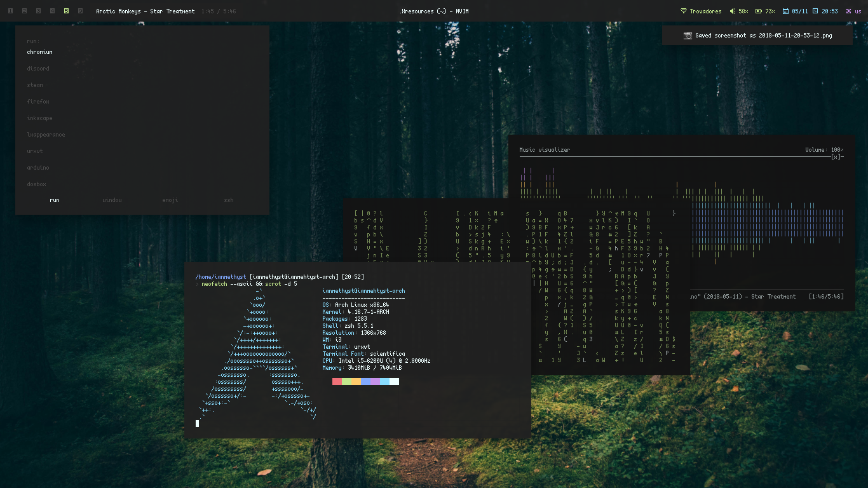
Task: Click the cyan neofetch color block
Action: coord(384,381)
